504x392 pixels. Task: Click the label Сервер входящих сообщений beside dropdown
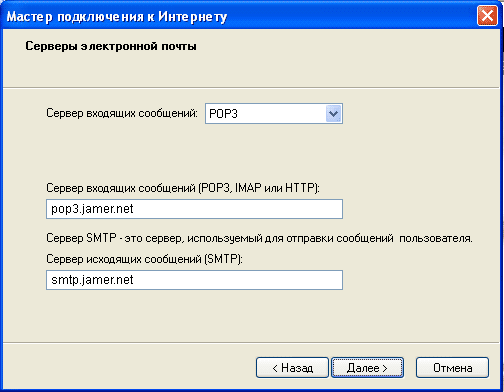pyautogui.click(x=122, y=113)
